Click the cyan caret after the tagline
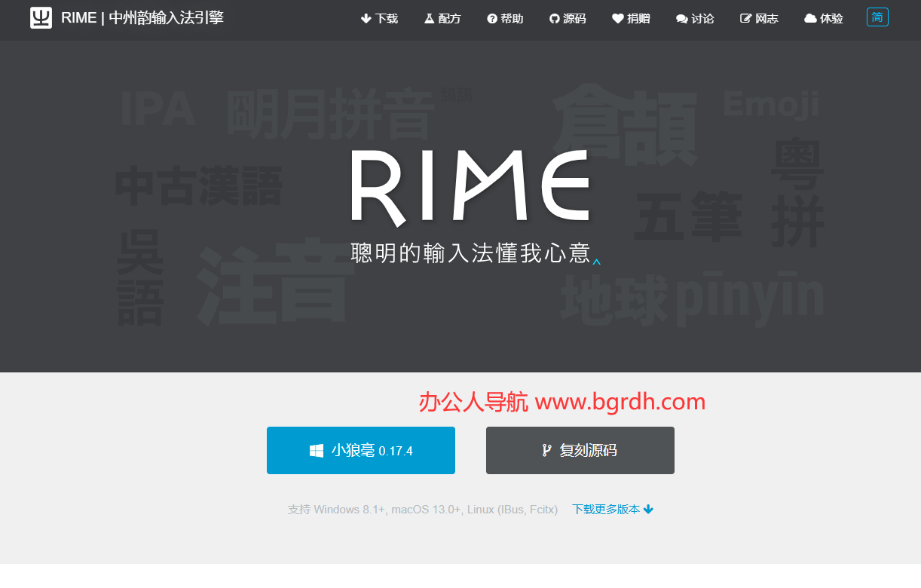The width and height of the screenshot is (921, 588). (596, 262)
